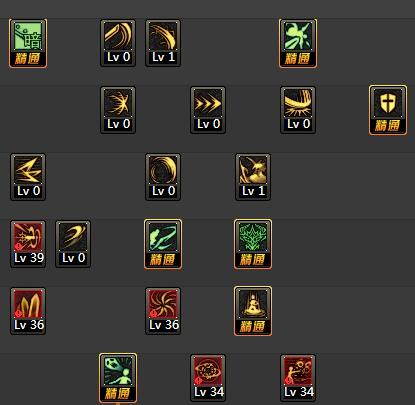The image size is (415, 405).
Task: Select the winged creature skill Lv 1
Action: (253, 177)
